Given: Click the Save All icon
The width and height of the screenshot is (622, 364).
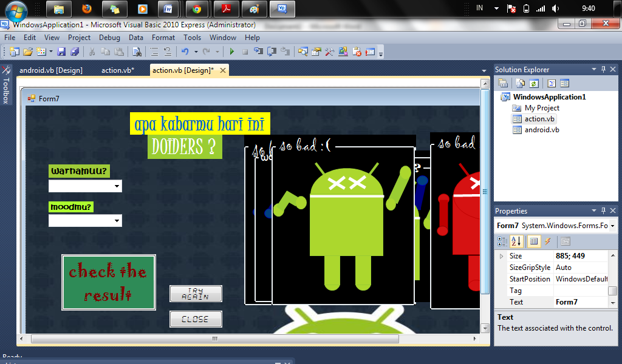Looking at the screenshot, I should (x=75, y=52).
